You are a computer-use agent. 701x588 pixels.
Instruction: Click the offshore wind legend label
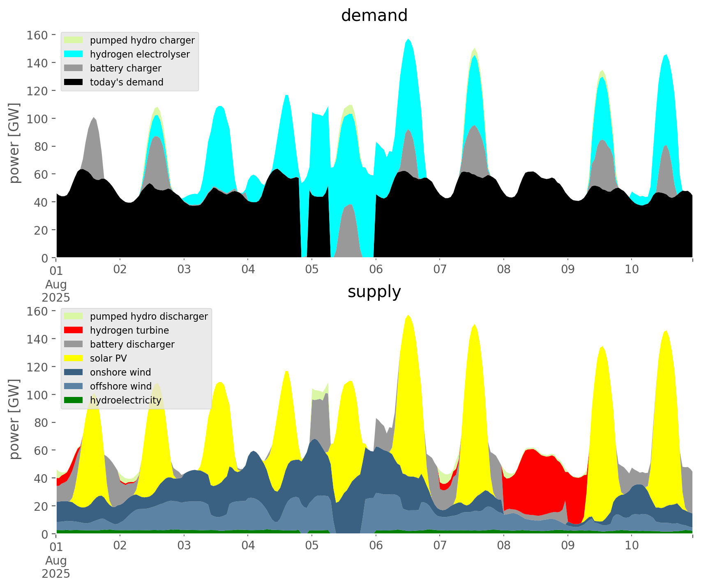click(120, 386)
